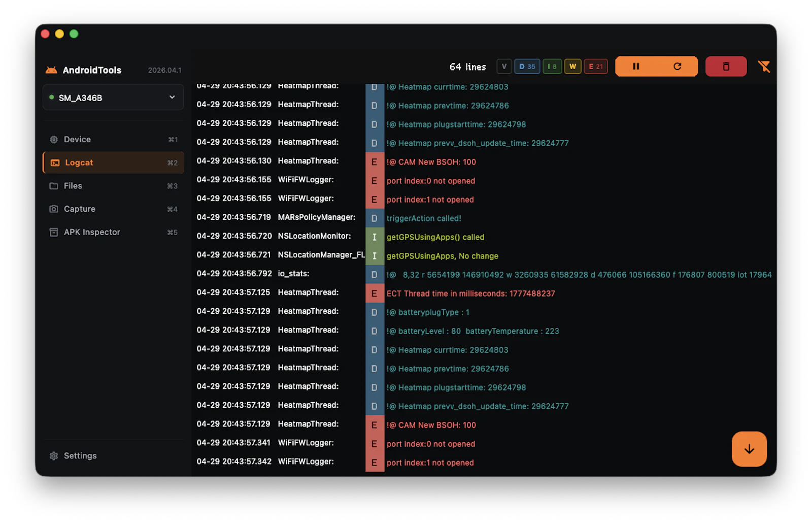Select the 'batteryLevel : 80' log message
The image size is (812, 523).
click(472, 331)
